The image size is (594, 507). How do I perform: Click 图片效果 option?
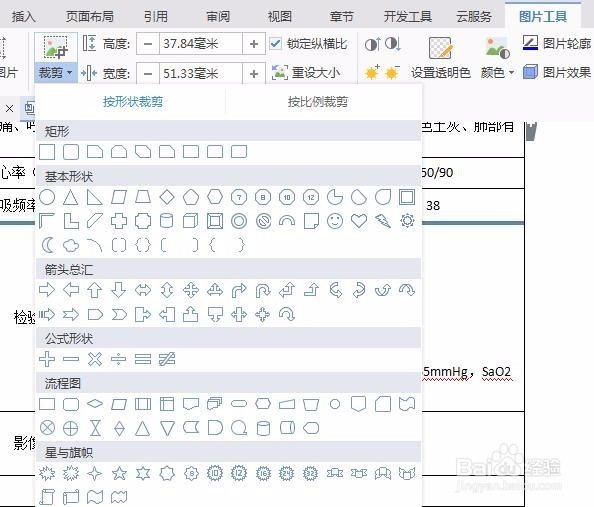pyautogui.click(x=557, y=72)
